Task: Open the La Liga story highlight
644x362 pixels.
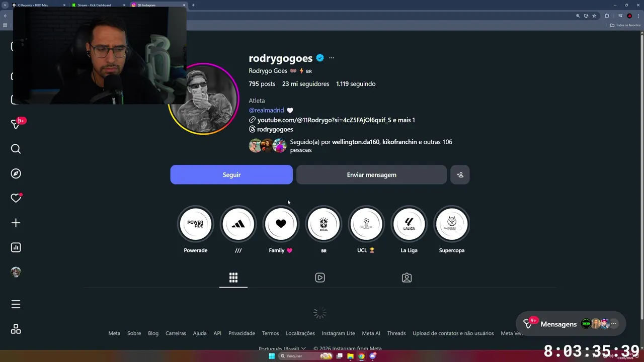Action: tap(409, 224)
